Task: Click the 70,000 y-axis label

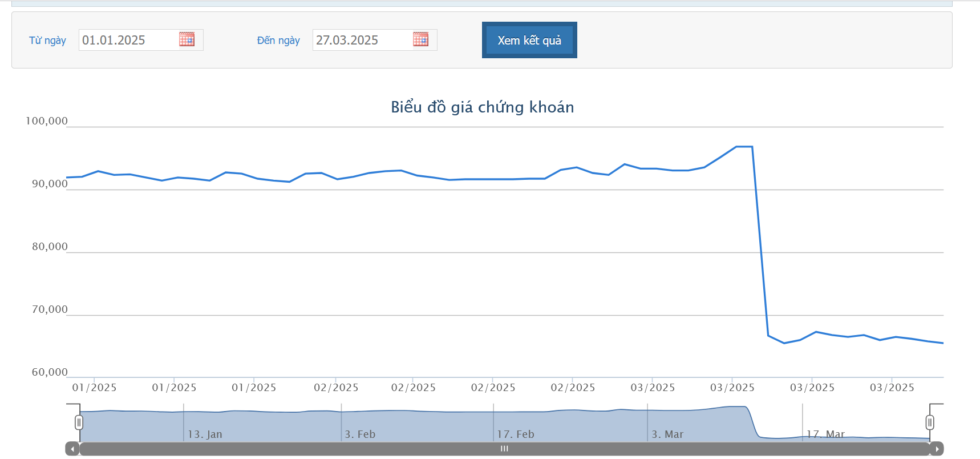Action: [50, 309]
